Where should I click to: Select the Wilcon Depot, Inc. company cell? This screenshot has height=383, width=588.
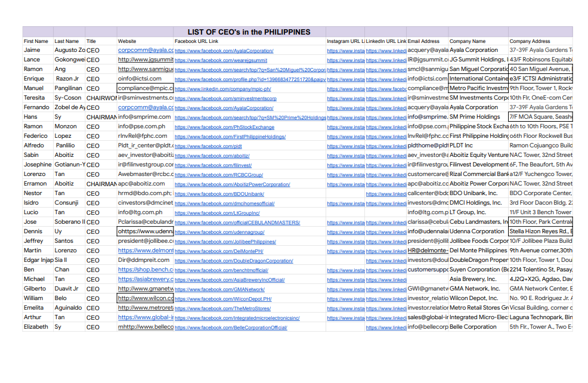click(x=478, y=298)
